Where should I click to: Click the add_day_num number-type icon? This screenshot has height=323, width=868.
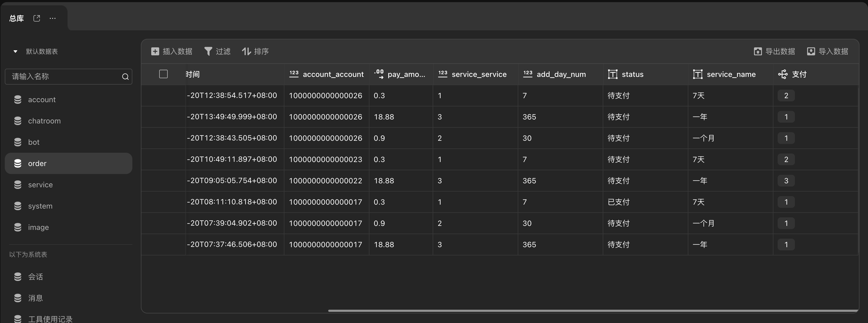tap(528, 74)
